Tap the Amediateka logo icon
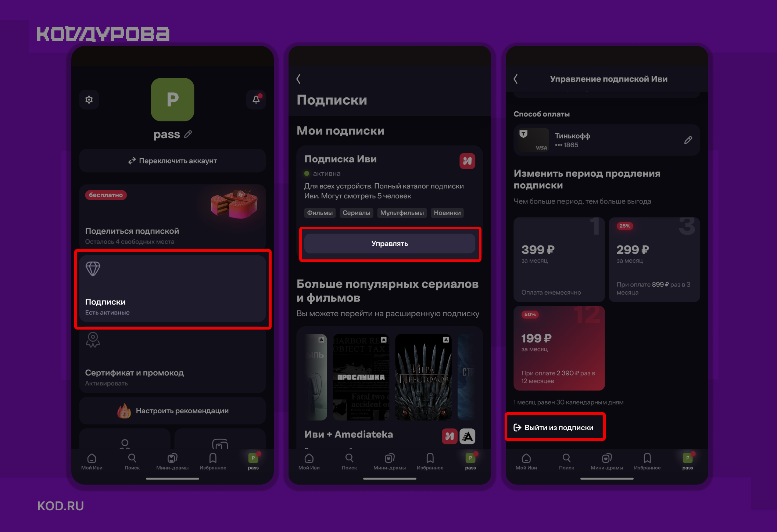Viewport: 777px width, 532px height. pos(468,436)
